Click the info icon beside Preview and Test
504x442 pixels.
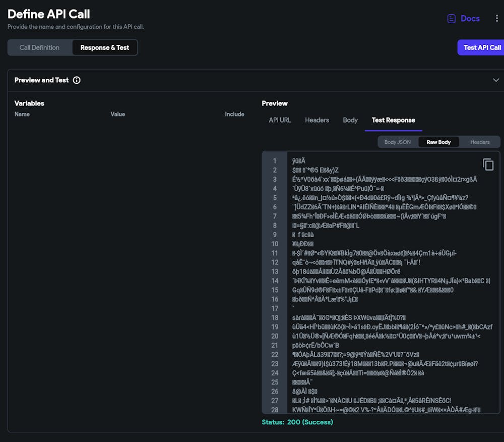click(x=77, y=80)
